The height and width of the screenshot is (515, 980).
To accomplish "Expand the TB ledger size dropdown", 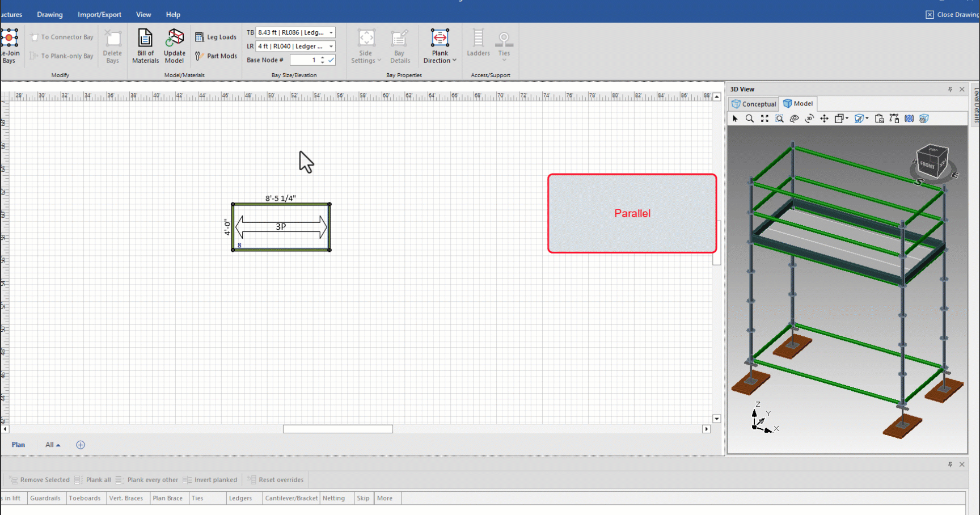I will (331, 33).
